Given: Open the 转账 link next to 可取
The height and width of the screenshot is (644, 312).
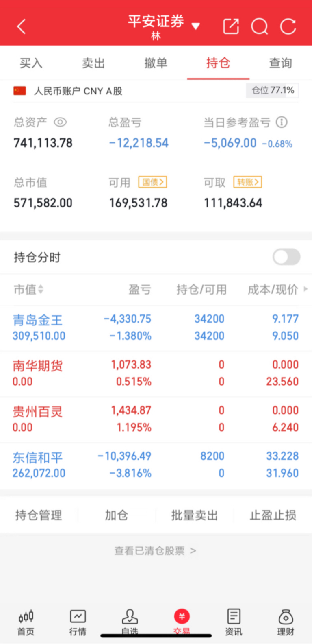Looking at the screenshot, I should click(247, 182).
